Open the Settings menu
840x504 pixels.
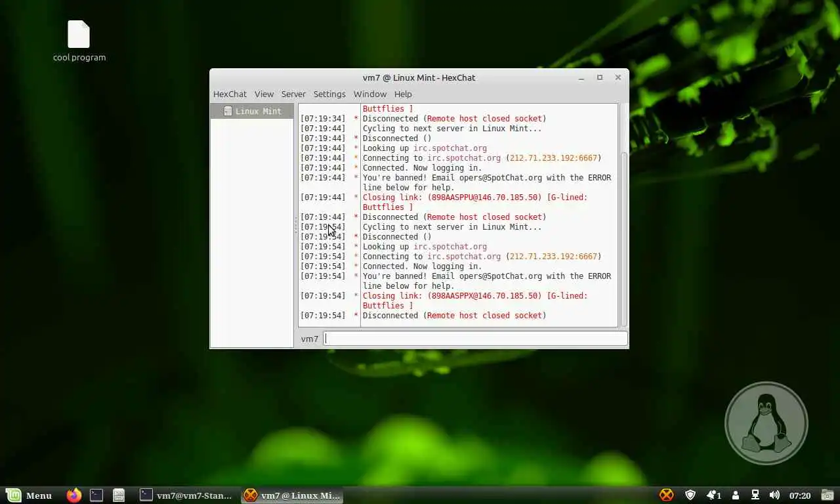coord(329,94)
